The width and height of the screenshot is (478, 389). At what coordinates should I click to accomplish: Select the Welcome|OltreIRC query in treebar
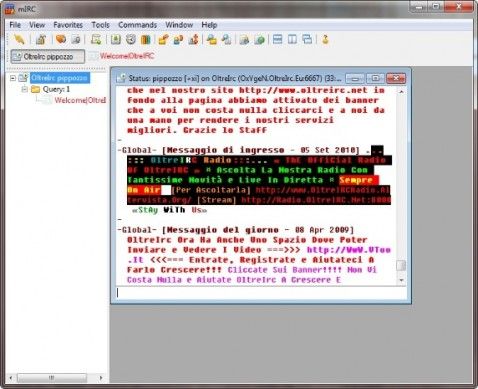point(80,100)
